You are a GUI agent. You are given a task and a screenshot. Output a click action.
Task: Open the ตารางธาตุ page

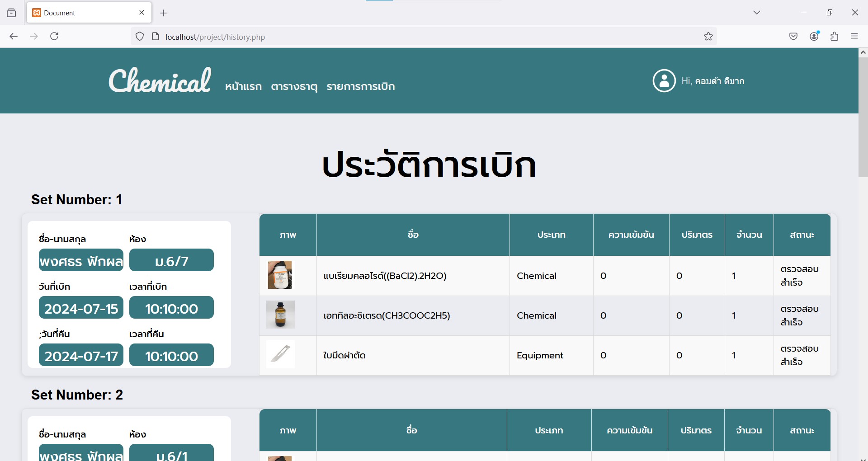tap(294, 86)
